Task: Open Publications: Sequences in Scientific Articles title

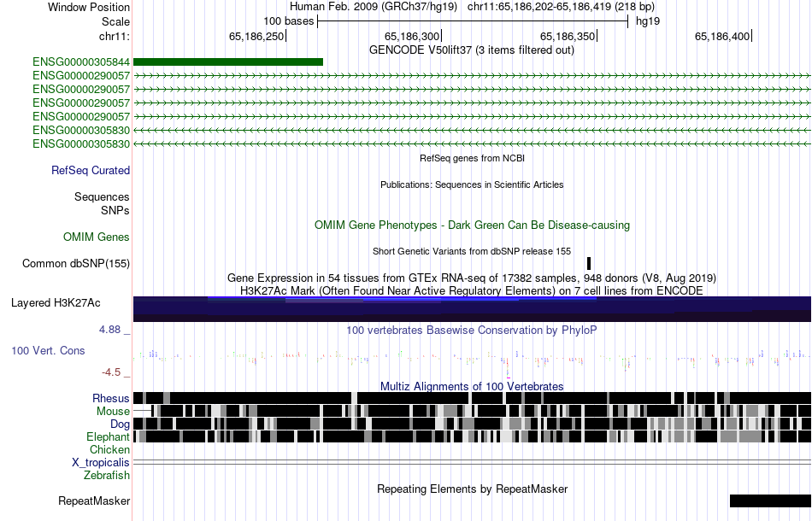Action: click(472, 184)
